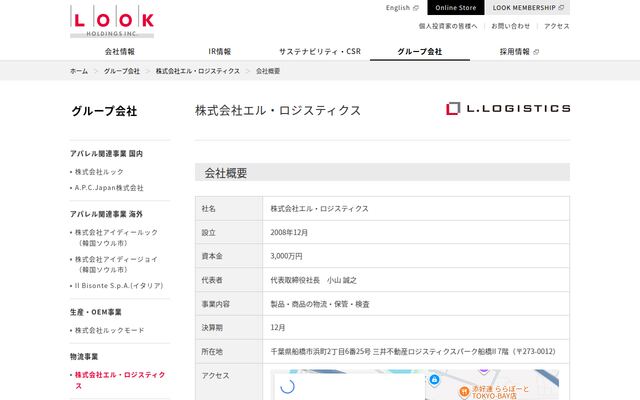Open IR情報 menu
Screen dimensions: 640x400
[x=220, y=52]
